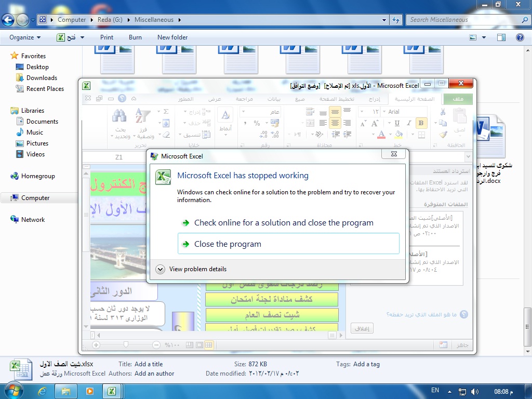Switch to تخطيط الصفحة (Page Layout) tab
The width and height of the screenshot is (532, 399).
point(337,99)
